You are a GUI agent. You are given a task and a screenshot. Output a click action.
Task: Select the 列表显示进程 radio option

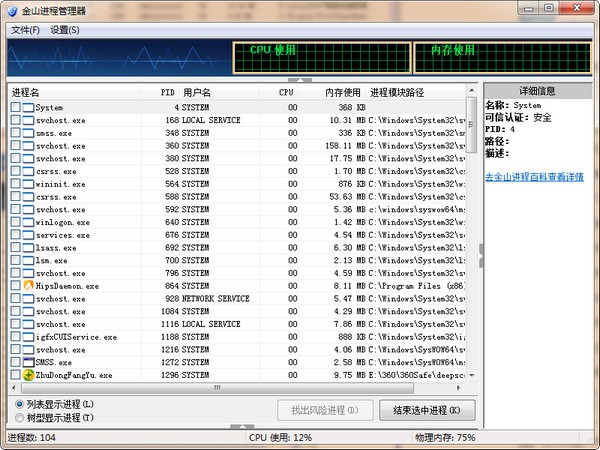tap(21, 404)
